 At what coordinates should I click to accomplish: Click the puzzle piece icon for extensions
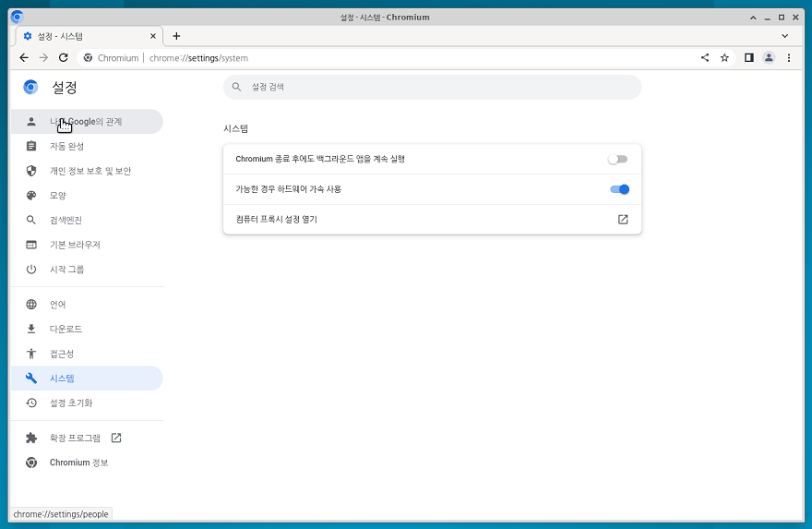click(x=31, y=438)
